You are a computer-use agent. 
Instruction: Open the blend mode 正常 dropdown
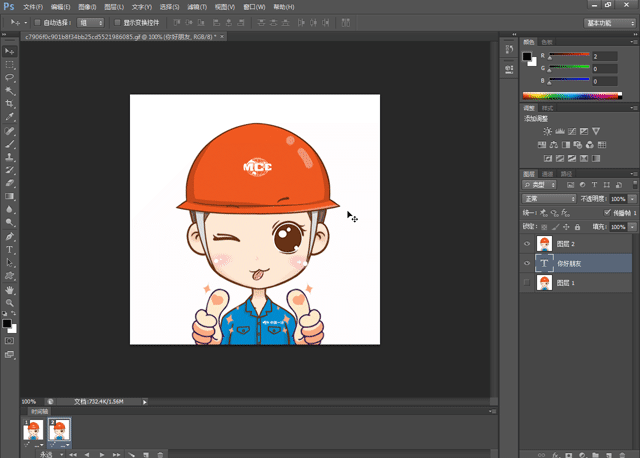549,199
